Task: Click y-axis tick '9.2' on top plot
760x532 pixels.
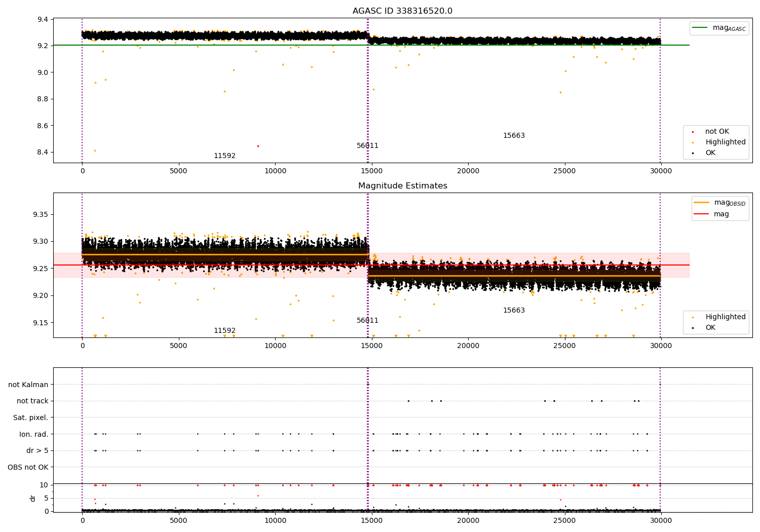Action: tap(43, 46)
